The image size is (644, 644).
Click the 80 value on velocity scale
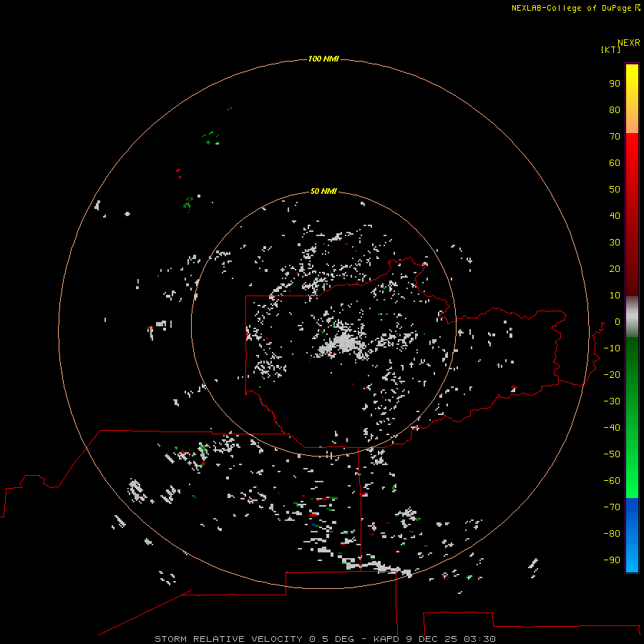615,110
